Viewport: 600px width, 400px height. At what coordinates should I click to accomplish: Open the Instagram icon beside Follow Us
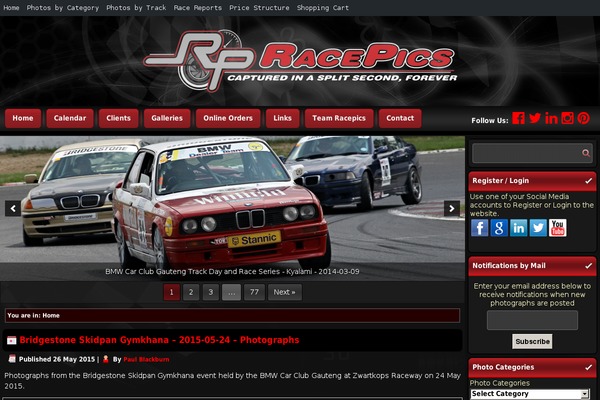click(x=567, y=118)
